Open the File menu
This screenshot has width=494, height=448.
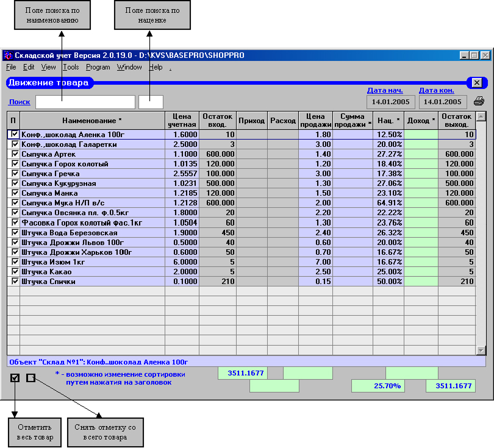pos(11,67)
